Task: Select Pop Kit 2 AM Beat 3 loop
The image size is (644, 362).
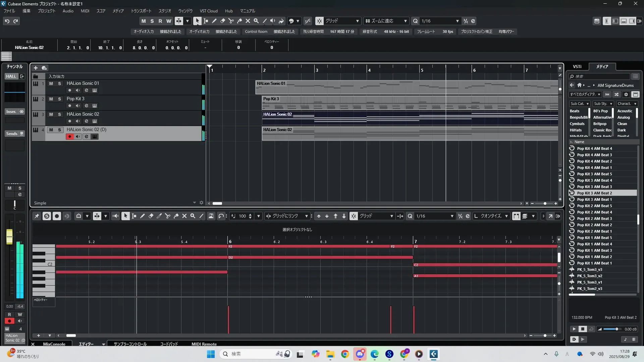Action: tap(594, 219)
